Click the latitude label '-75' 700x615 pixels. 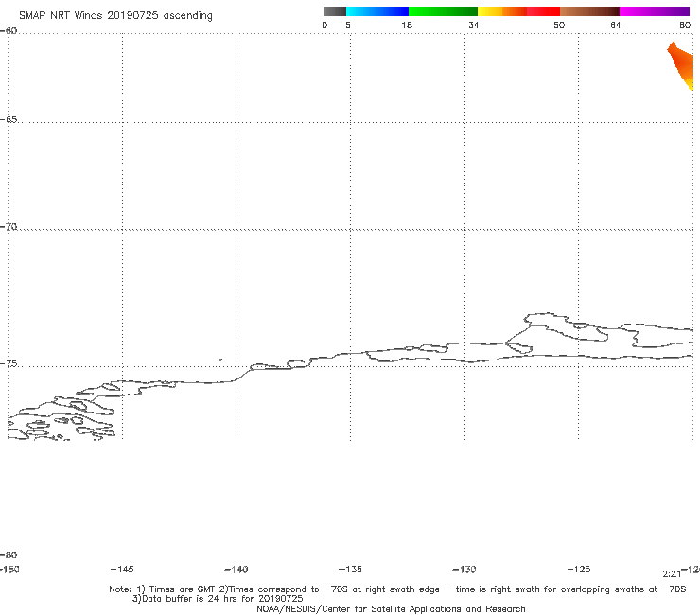pos(9,363)
